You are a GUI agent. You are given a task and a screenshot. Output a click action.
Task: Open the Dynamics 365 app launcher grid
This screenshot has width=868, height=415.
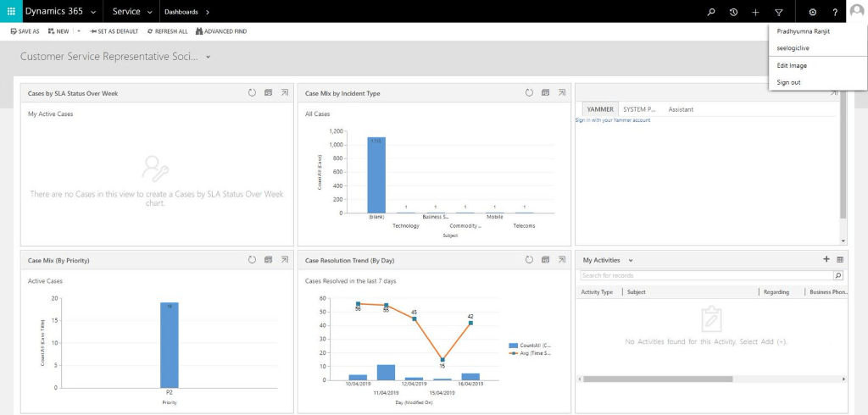pyautogui.click(x=11, y=12)
